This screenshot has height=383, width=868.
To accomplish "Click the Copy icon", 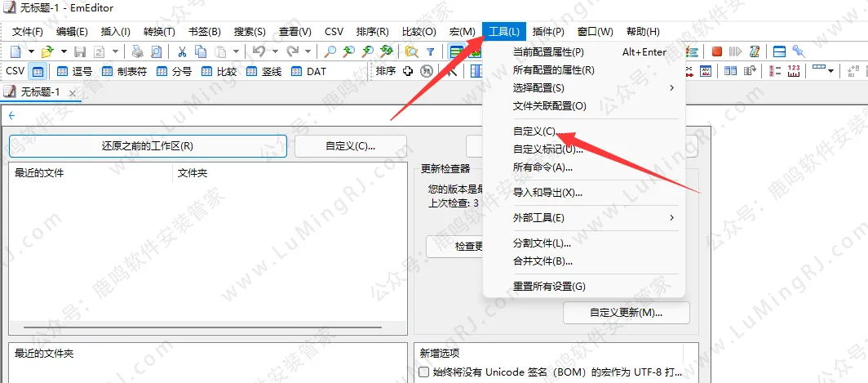I will [x=201, y=52].
